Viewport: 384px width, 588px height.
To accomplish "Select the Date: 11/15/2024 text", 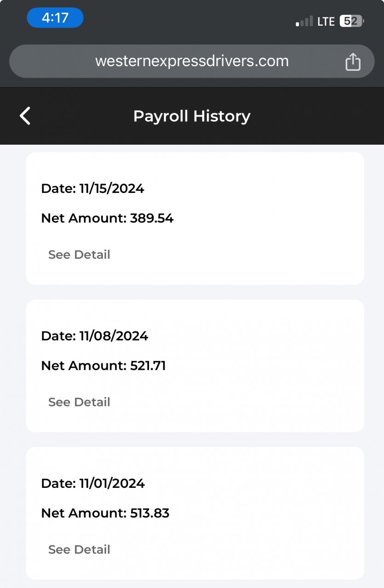I will (x=92, y=188).
